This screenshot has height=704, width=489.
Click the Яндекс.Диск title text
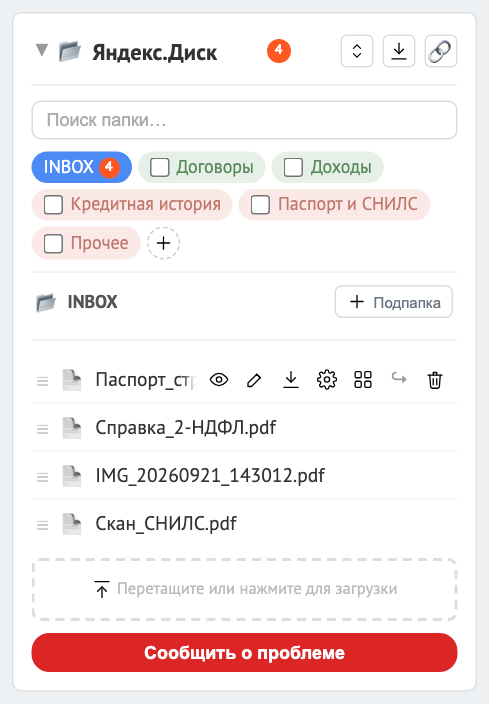[x=154, y=53]
